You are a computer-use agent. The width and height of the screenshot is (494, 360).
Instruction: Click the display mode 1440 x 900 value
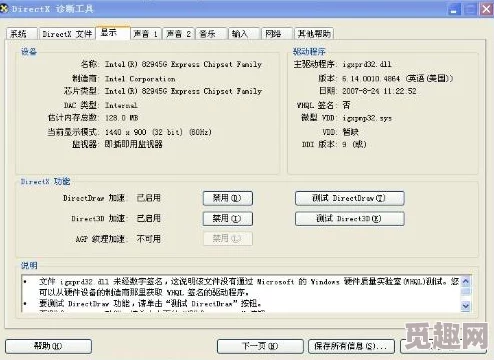coord(158,132)
